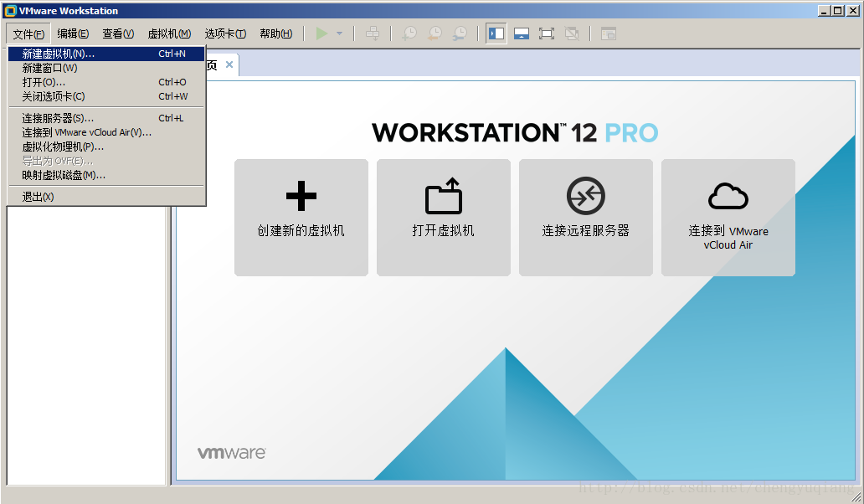Click the 连接到 VMware vCloud Air label
The width and height of the screenshot is (864, 504).
pos(728,238)
